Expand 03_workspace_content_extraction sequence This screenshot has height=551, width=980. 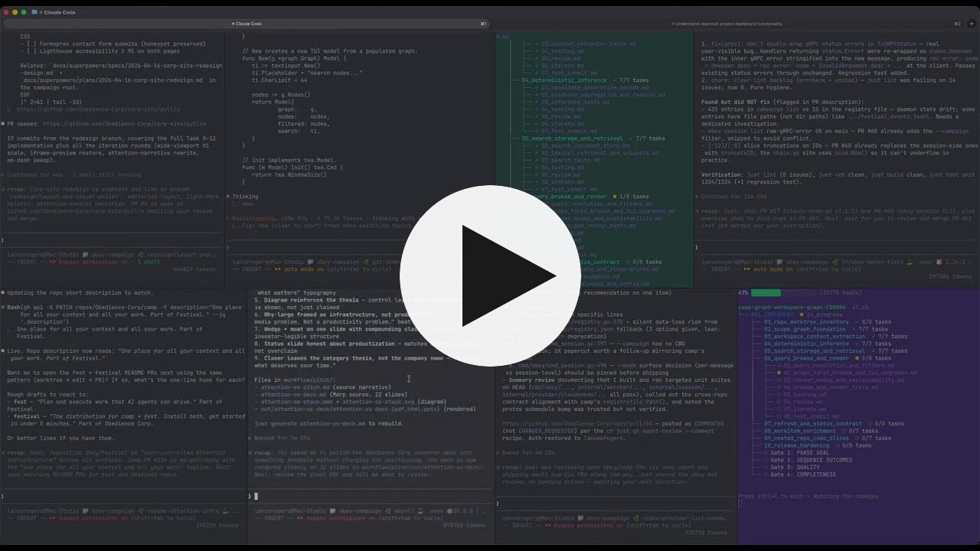coord(815,337)
